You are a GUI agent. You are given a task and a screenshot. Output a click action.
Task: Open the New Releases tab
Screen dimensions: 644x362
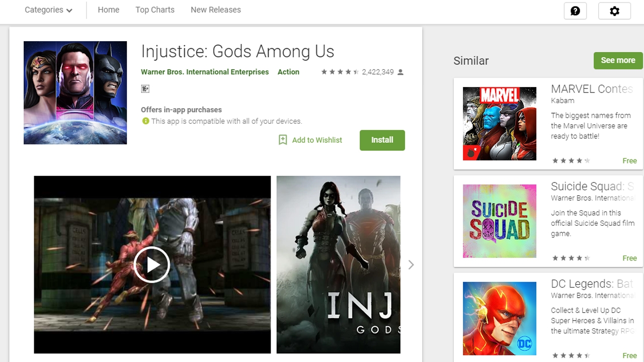point(216,10)
